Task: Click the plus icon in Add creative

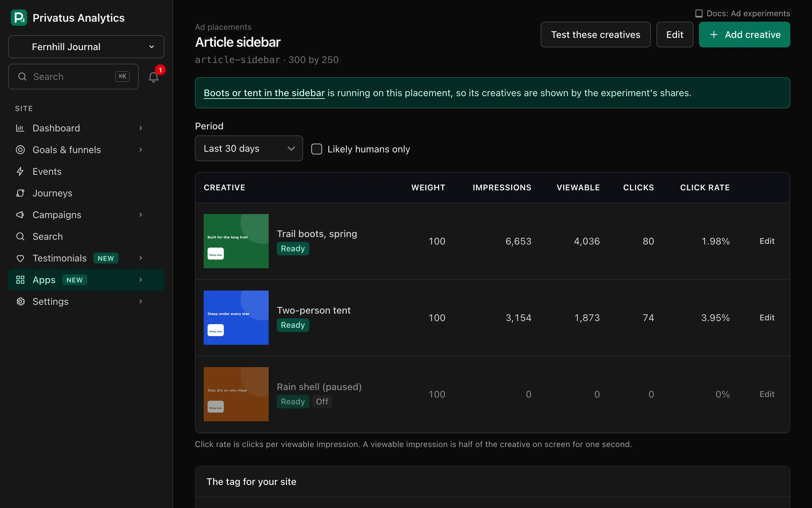Action: (x=714, y=35)
